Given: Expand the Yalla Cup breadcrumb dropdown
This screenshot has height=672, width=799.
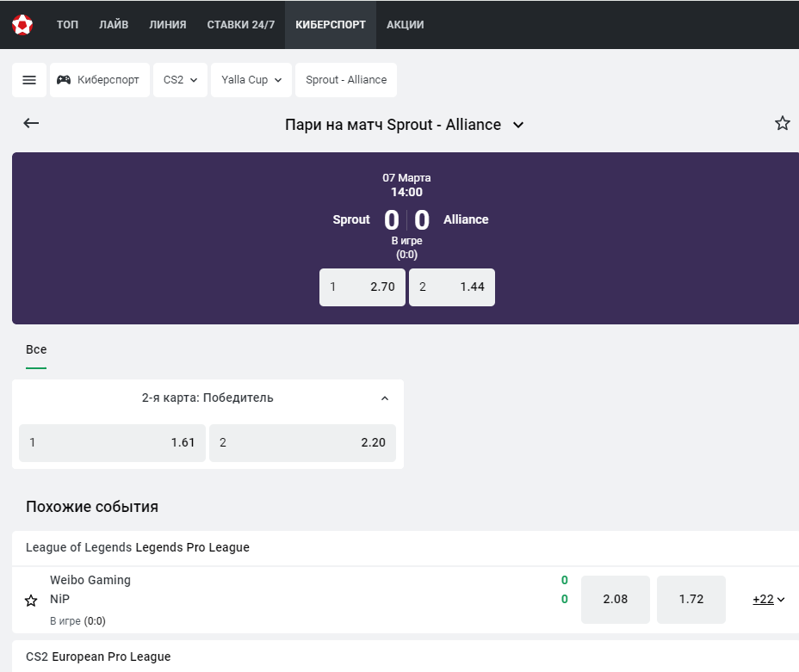Looking at the screenshot, I should (x=251, y=80).
